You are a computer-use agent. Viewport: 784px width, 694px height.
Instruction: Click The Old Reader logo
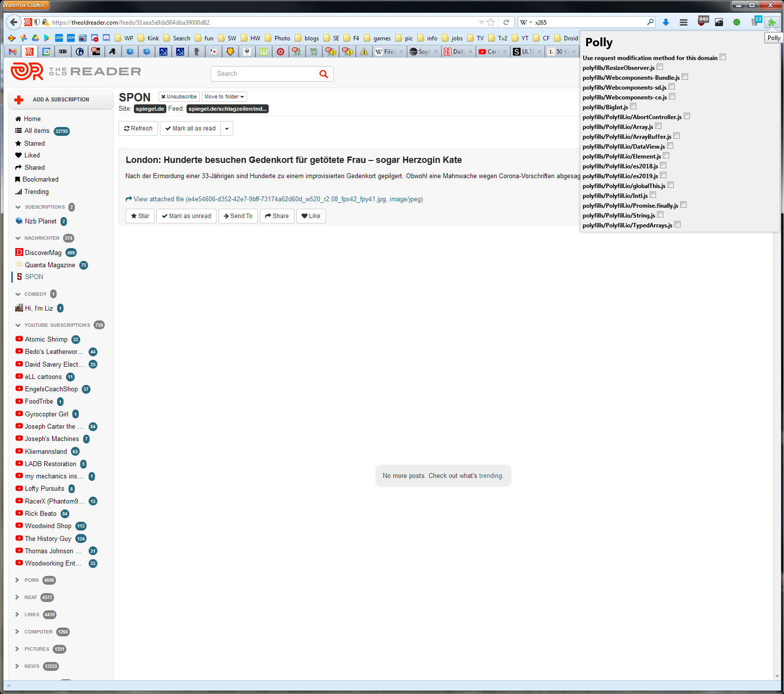coord(76,72)
